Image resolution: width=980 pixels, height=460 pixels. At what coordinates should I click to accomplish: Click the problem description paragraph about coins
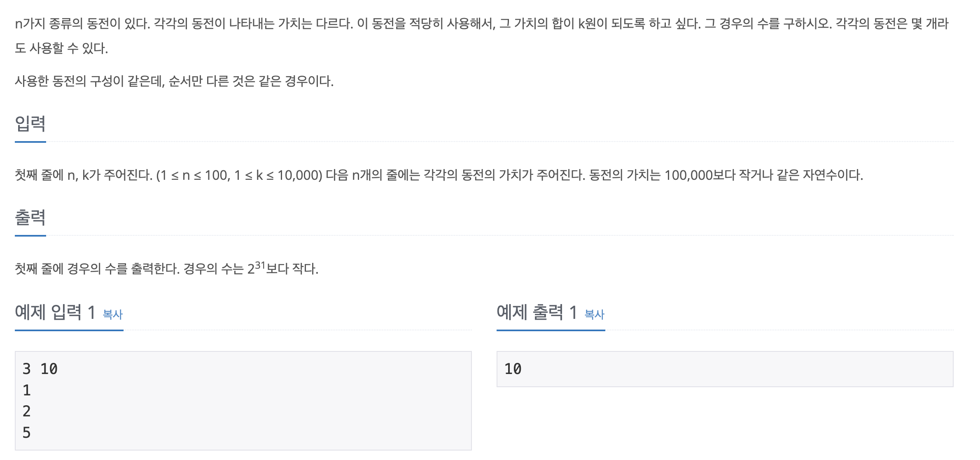click(x=486, y=26)
